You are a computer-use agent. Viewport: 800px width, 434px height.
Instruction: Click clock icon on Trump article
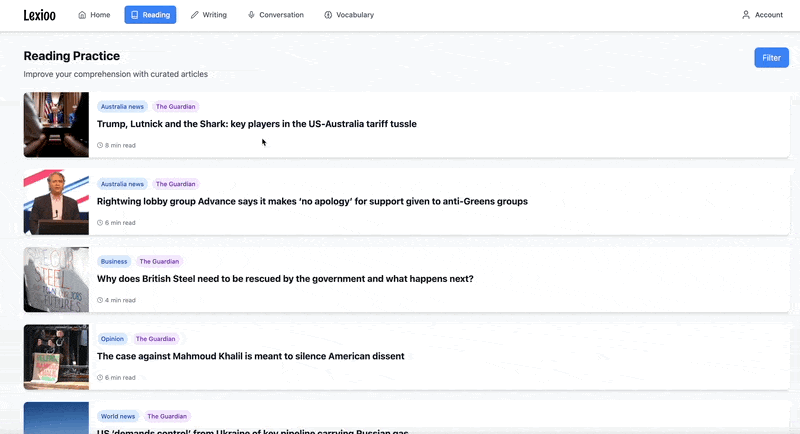pyautogui.click(x=100, y=145)
